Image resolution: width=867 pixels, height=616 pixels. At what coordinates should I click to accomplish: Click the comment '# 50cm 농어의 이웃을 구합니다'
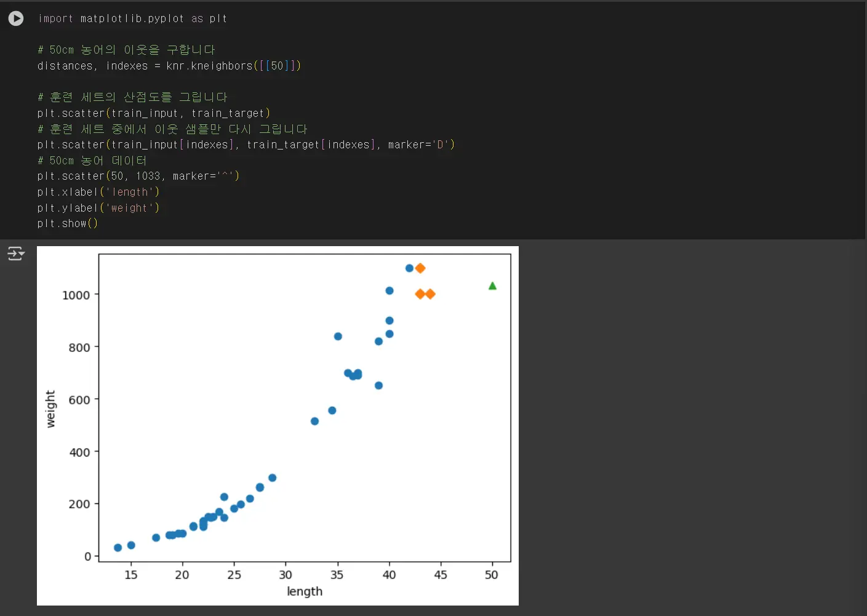126,50
